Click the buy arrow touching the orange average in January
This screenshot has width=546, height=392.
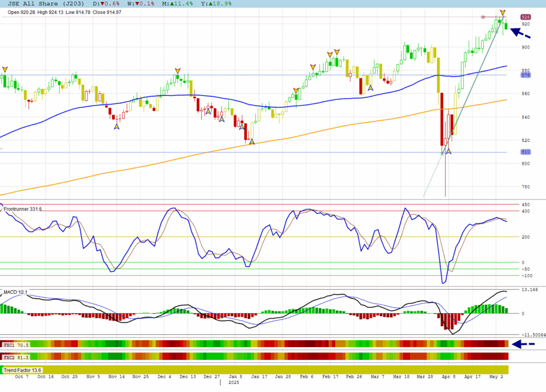tap(252, 141)
